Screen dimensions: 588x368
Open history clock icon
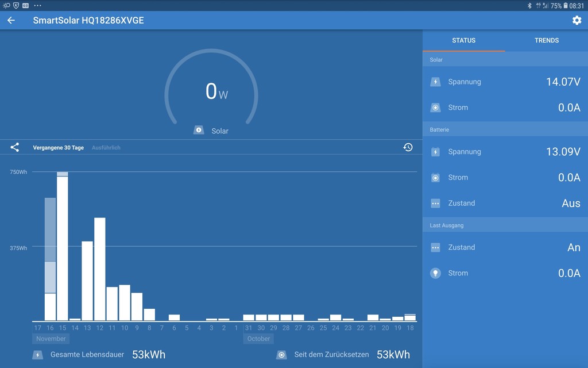click(408, 147)
